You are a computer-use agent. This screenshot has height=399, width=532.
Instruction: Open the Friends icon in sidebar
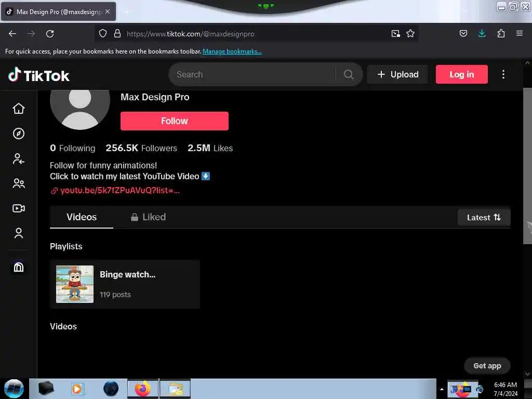click(19, 183)
